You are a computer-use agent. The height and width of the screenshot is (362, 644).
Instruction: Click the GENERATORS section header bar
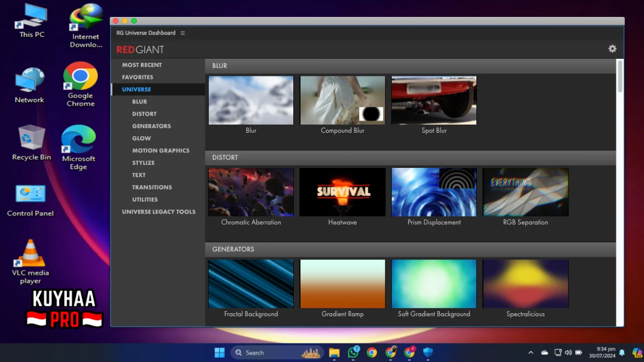[x=411, y=249]
